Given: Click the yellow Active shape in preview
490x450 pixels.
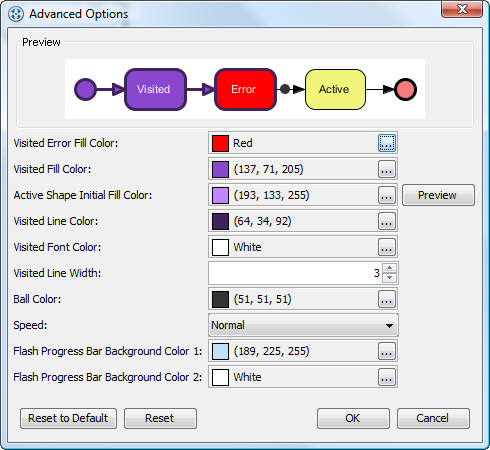Looking at the screenshot, I should 335,89.
